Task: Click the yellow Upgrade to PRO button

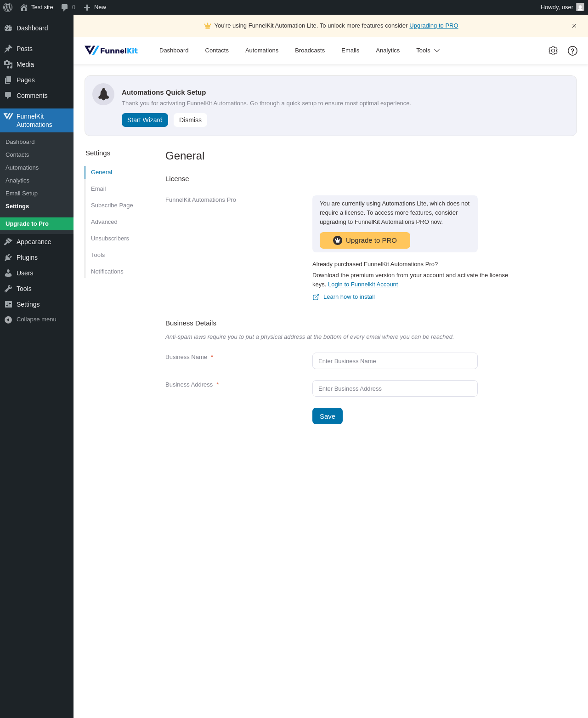Action: click(365, 240)
